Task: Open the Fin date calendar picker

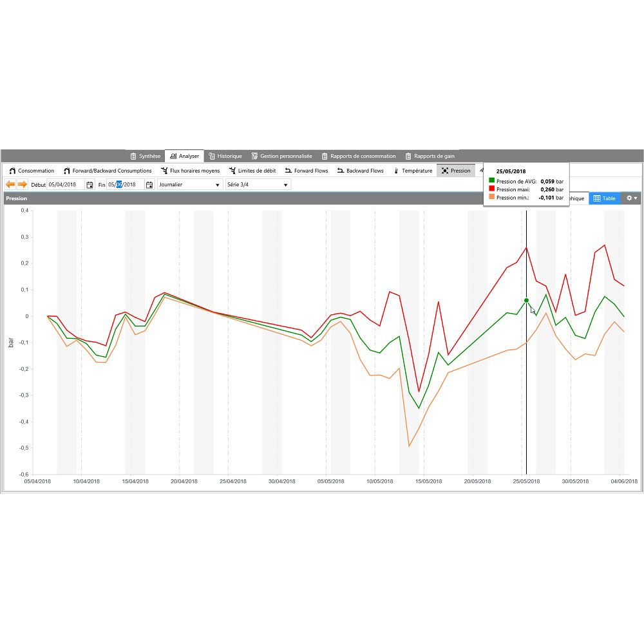Action: pos(149,184)
